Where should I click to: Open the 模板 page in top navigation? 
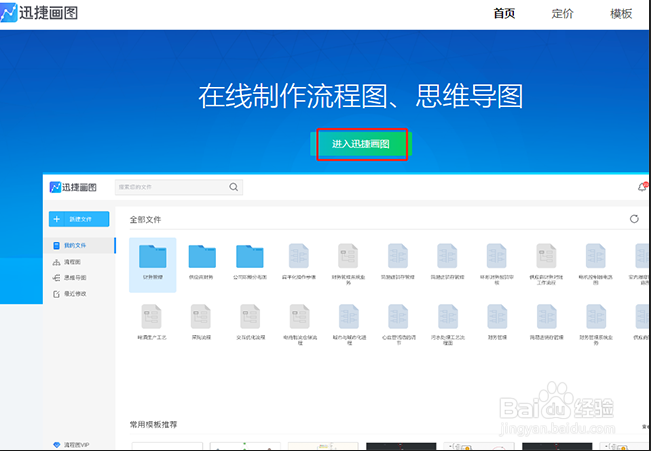[621, 14]
